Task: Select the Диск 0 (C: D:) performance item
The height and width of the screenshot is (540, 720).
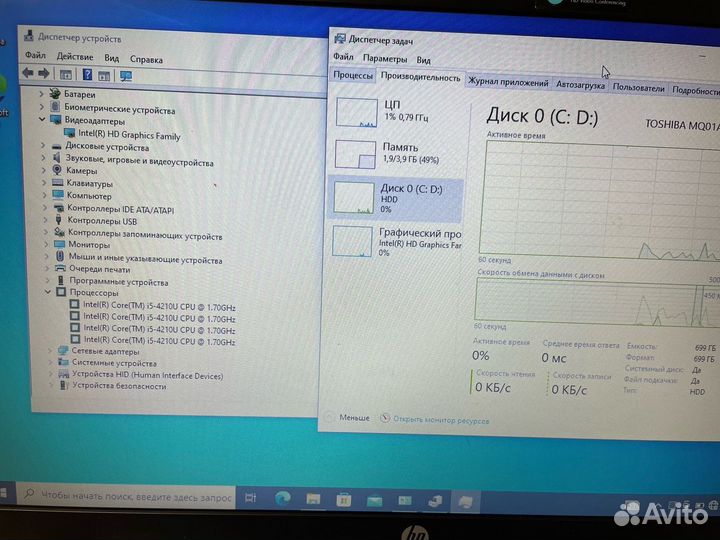Action: (396, 199)
